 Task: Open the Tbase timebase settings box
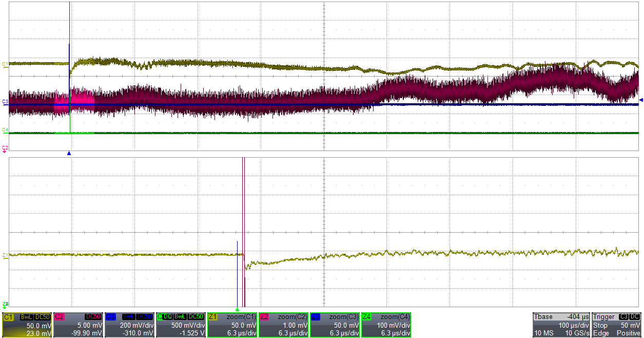click(x=561, y=325)
